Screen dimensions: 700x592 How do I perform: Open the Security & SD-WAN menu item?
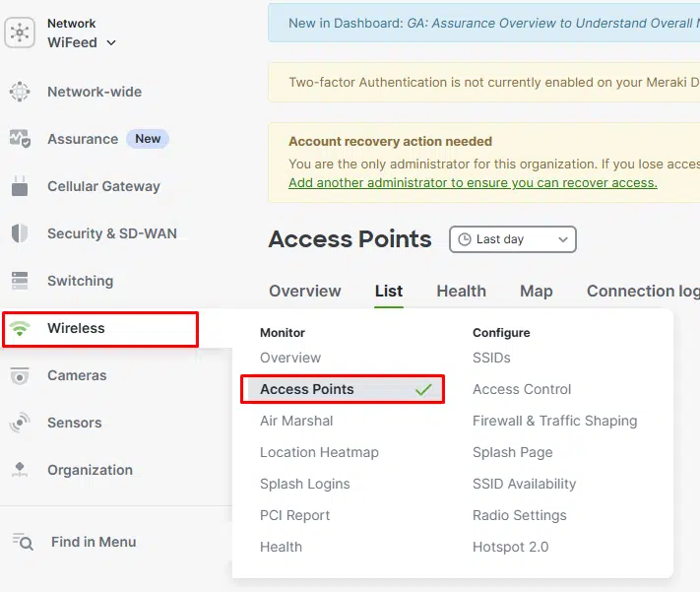coord(112,233)
